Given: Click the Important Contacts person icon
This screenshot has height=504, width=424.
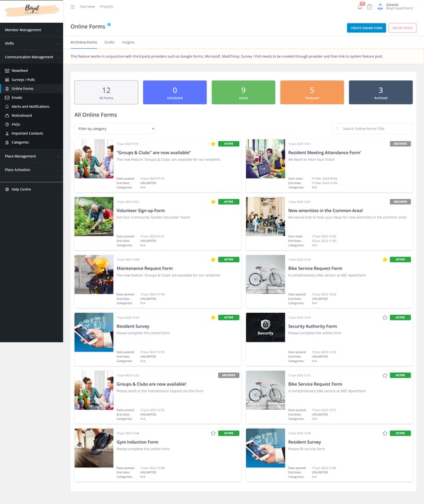Looking at the screenshot, I should 7,134.
